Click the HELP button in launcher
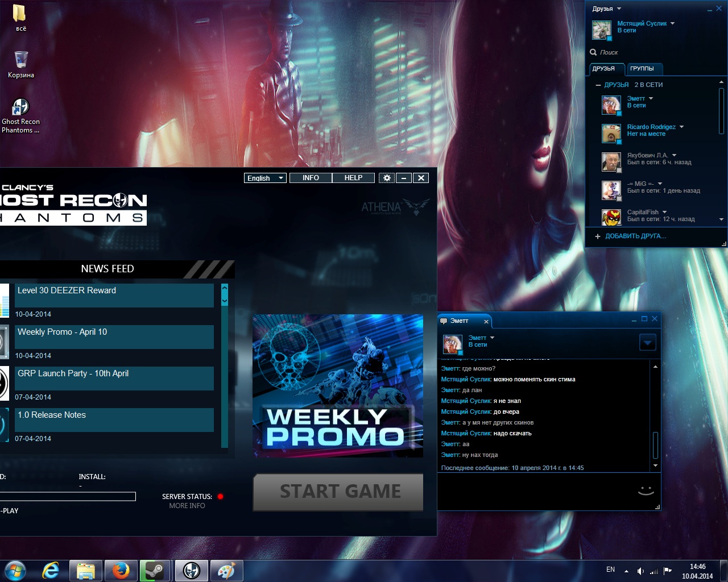Screen dimensions: 728x582 pyautogui.click(x=353, y=178)
